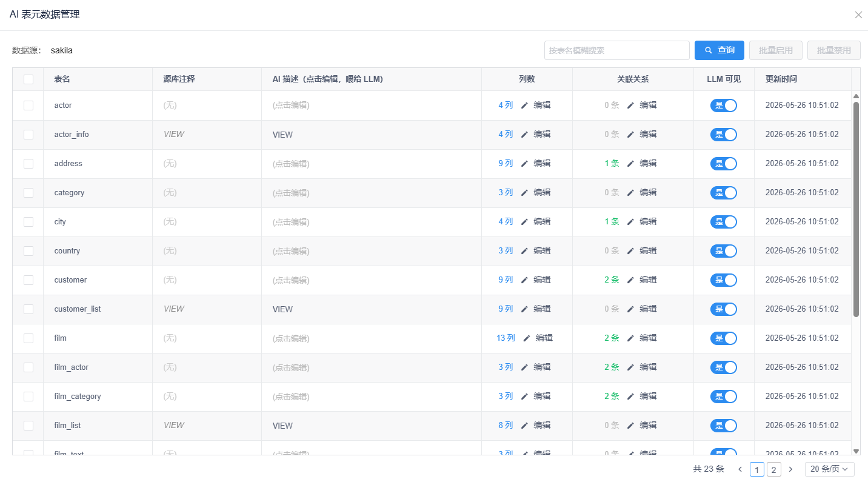Click the table vertical scrollbar thumb
The width and height of the screenshot is (868, 479).
pyautogui.click(x=856, y=209)
